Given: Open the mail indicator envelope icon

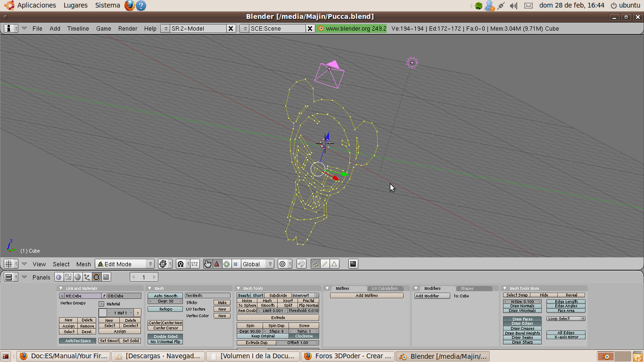Looking at the screenshot, I should point(528,6).
